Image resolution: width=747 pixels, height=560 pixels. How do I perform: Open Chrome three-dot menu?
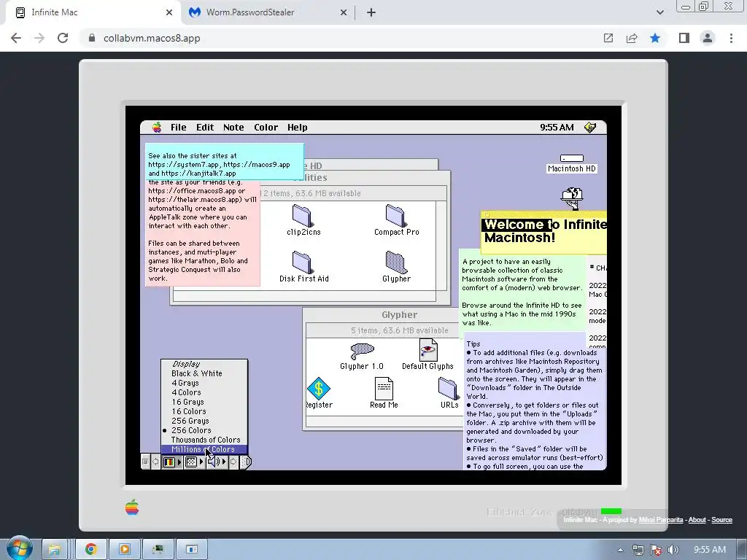pyautogui.click(x=731, y=38)
